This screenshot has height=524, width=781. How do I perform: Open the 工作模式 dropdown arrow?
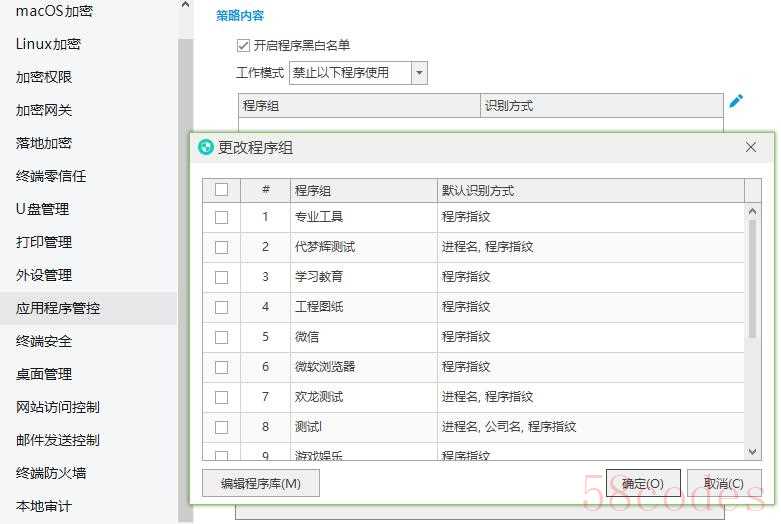(x=419, y=73)
